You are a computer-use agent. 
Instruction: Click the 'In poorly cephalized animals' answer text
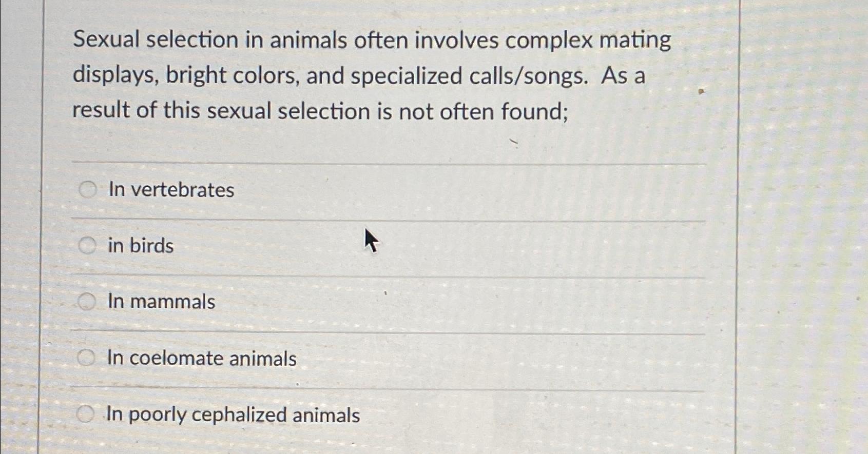(x=233, y=416)
